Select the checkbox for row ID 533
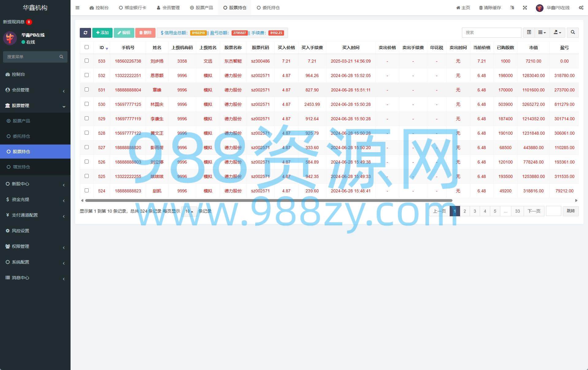588x370 pixels. [86, 61]
